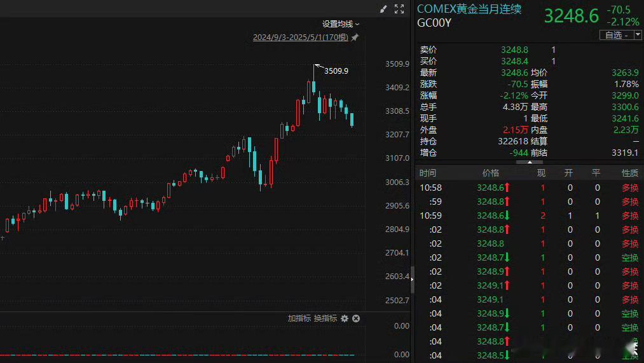
Task: Expand the 设置均线 moving average dropdown
Action: tap(341, 24)
